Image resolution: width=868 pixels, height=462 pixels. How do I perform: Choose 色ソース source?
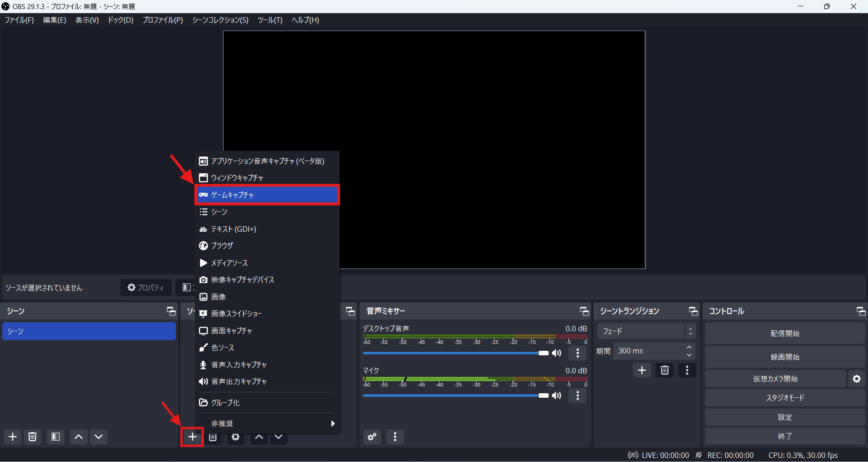[267, 348]
